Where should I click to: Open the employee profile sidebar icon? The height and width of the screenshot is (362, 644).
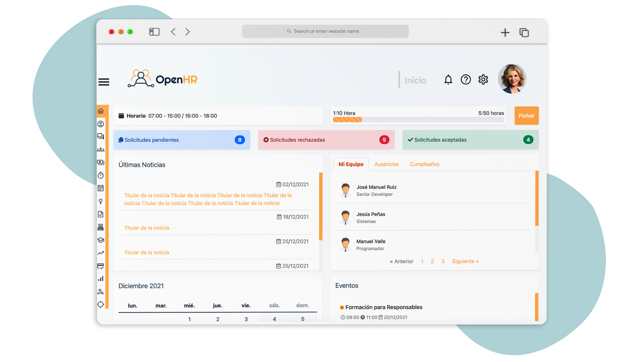pos(101,124)
